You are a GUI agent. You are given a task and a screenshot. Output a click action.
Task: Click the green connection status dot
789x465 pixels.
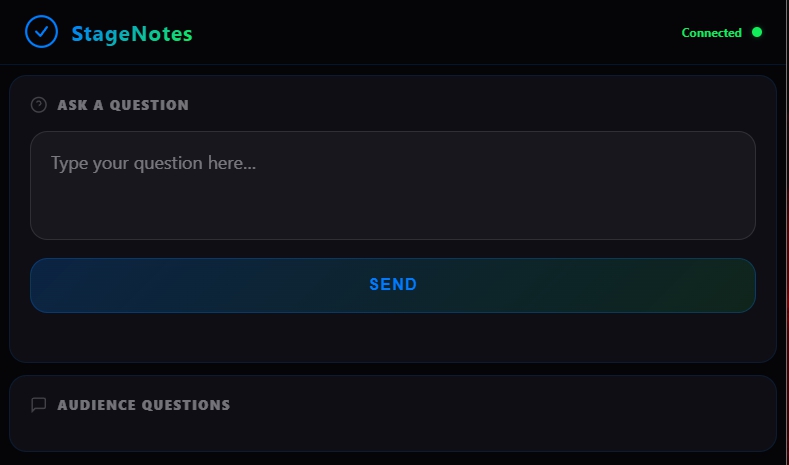coord(757,32)
